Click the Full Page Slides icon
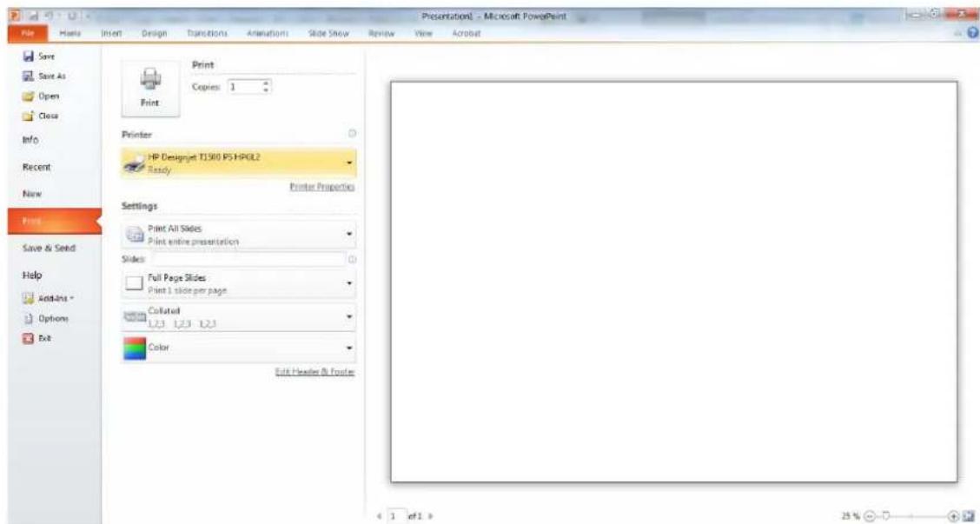The width and height of the screenshot is (980, 524). 135,284
